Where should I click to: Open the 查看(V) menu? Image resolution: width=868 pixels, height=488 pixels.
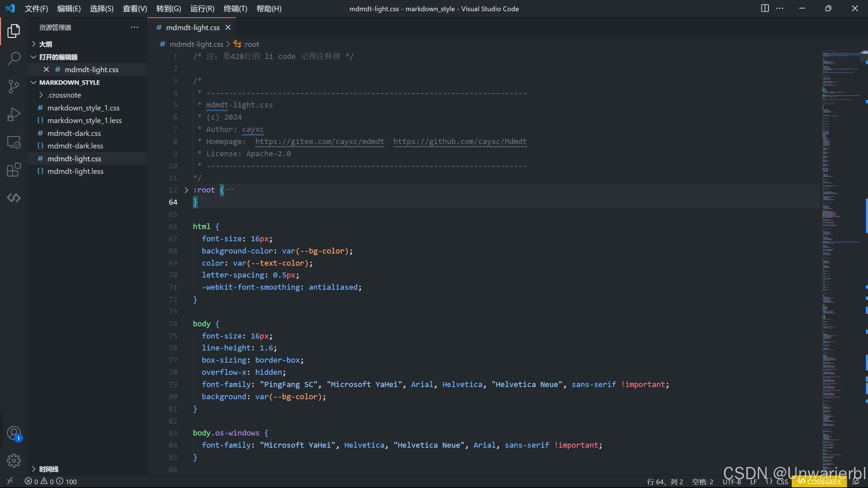point(135,8)
